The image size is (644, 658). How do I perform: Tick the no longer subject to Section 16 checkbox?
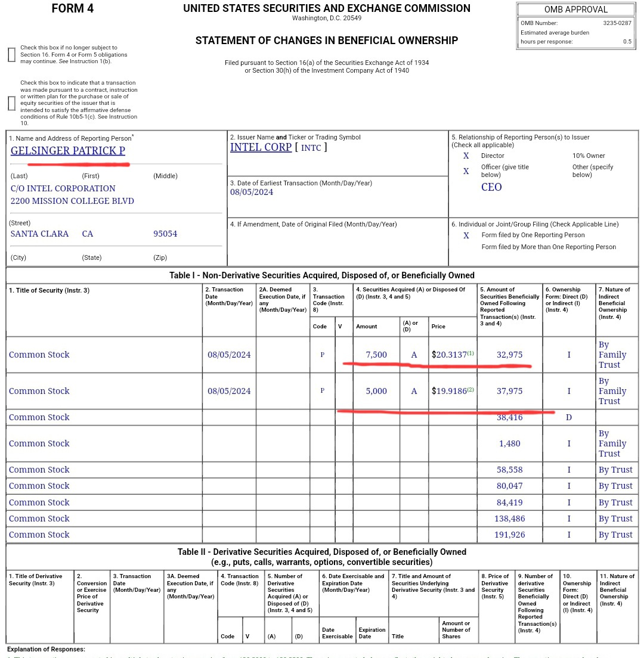[12, 55]
